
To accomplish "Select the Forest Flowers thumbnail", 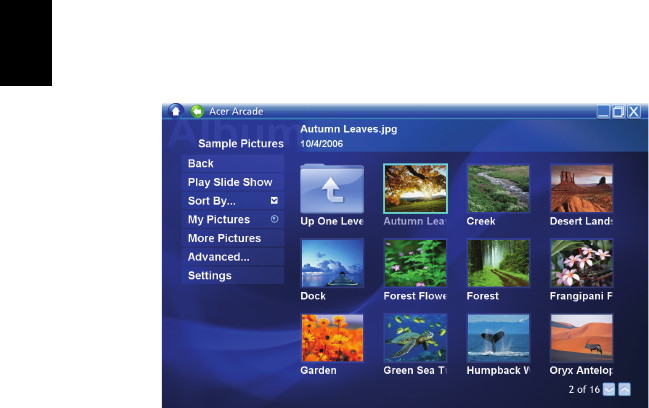I will [416, 263].
